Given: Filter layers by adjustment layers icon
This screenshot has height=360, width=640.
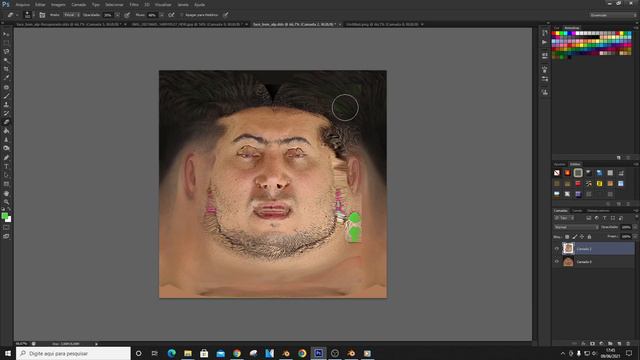Looking at the screenshot, I should click(x=597, y=218).
